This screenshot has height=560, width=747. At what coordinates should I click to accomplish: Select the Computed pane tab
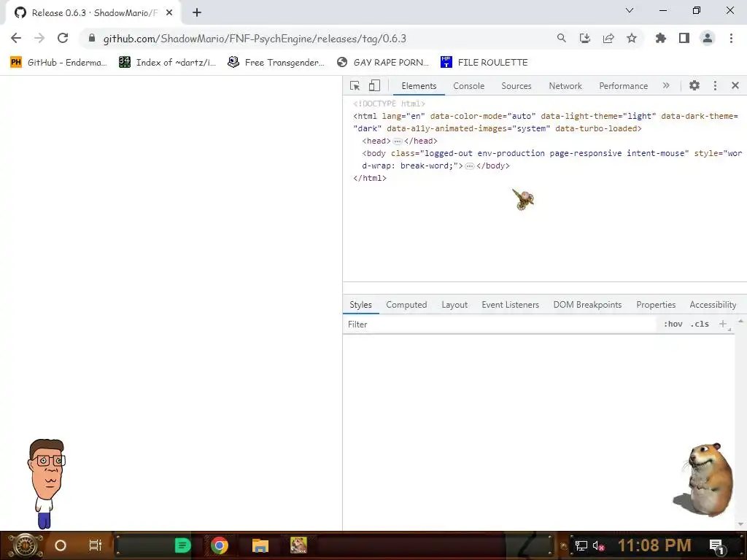tap(406, 305)
